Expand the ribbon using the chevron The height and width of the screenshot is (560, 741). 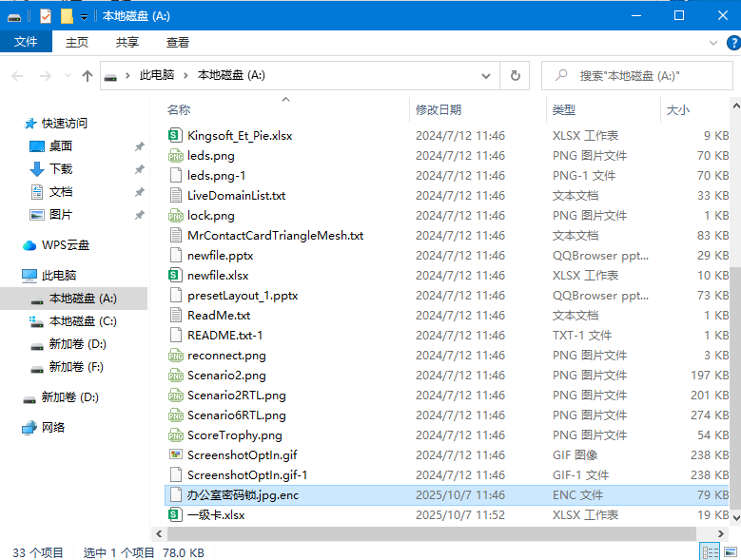tap(712, 43)
